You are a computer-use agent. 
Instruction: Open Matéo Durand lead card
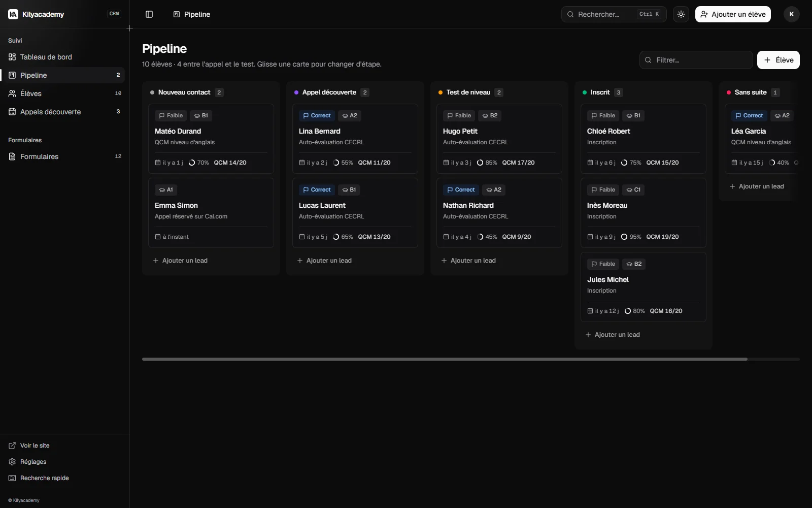pos(211,139)
